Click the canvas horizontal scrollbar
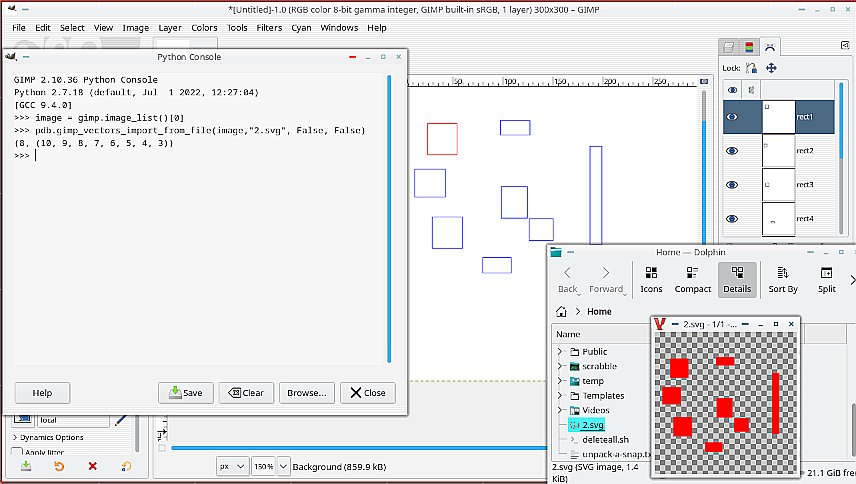 click(358, 448)
